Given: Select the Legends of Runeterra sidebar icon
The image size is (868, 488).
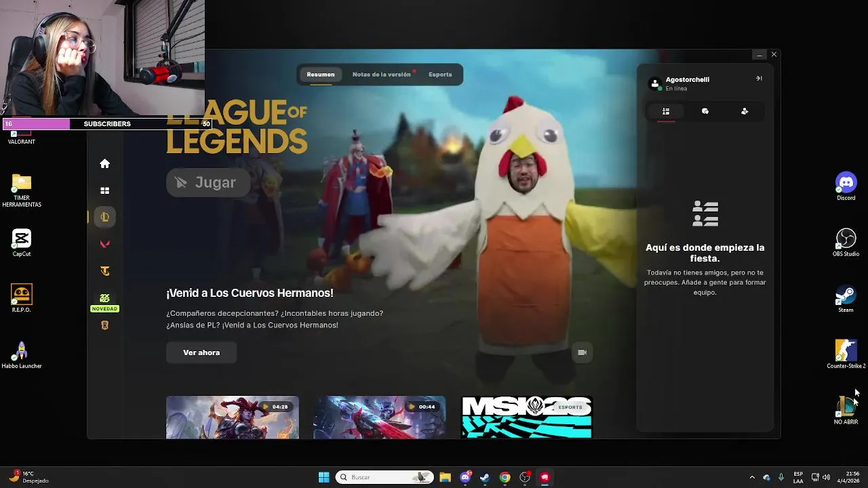Looking at the screenshot, I should pos(104,325).
